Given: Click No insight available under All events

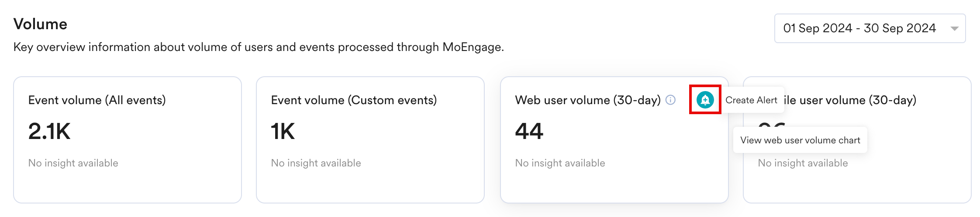Looking at the screenshot, I should tap(73, 163).
